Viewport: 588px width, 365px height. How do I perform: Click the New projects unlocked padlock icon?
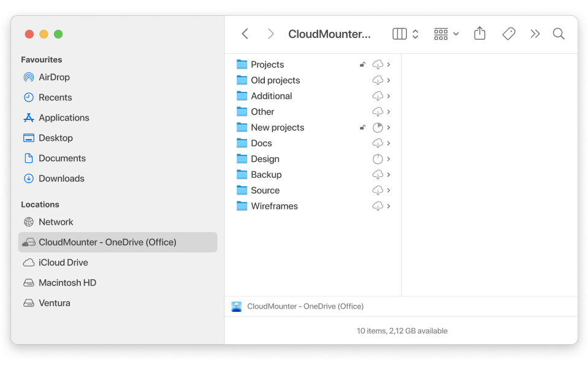click(x=362, y=127)
